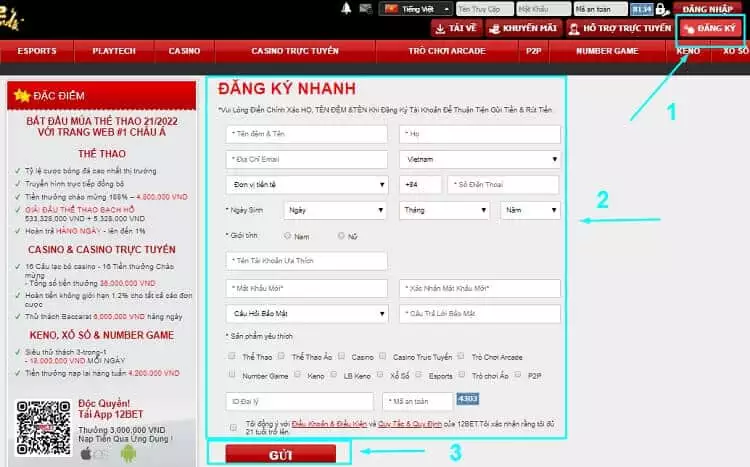The image size is (750, 467).
Task: Click the Apple iOS download icon
Action: click(x=87, y=453)
